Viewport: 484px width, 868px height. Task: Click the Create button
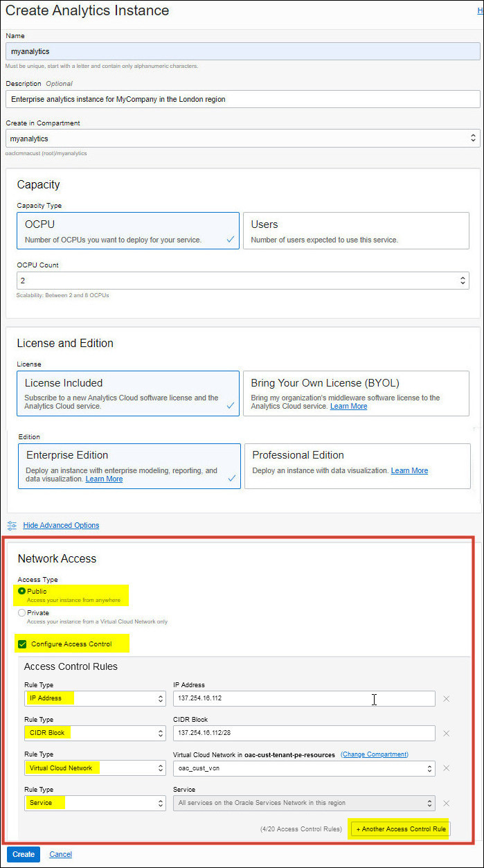coord(24,854)
